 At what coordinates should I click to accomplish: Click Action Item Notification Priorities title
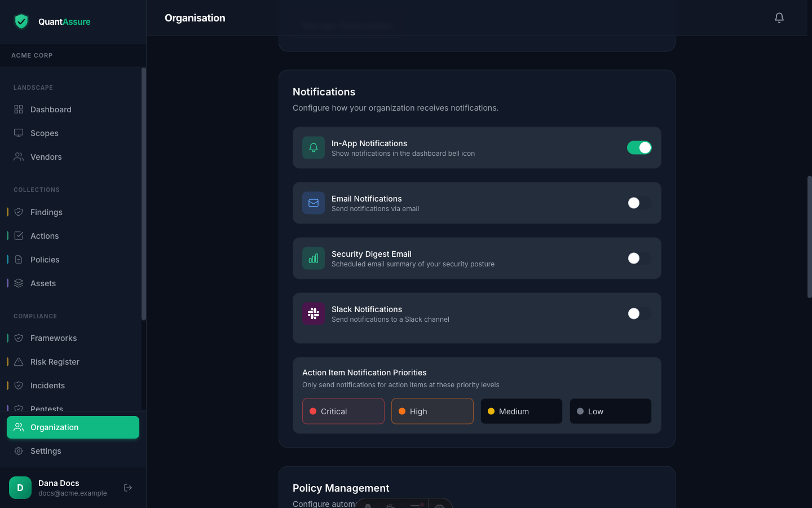tap(364, 372)
